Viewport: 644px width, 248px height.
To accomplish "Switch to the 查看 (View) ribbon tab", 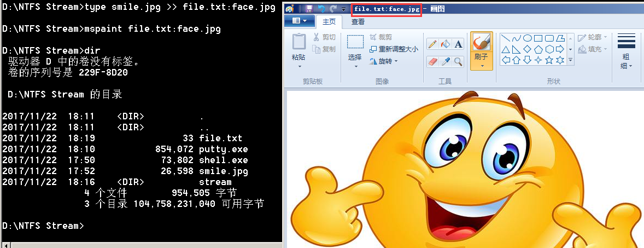I will [358, 21].
